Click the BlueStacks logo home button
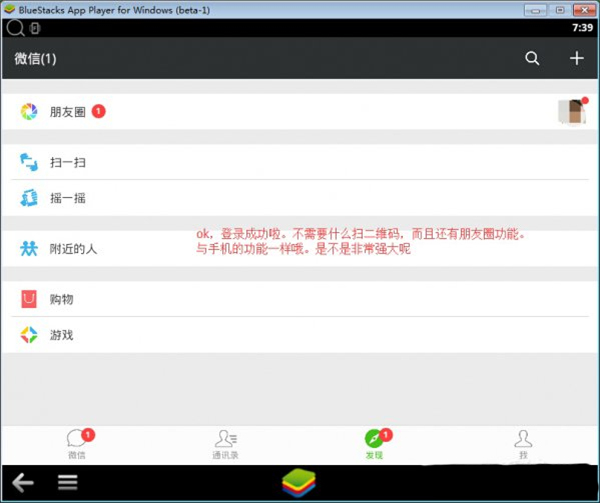Viewport: 600px width, 503px height. tap(299, 482)
